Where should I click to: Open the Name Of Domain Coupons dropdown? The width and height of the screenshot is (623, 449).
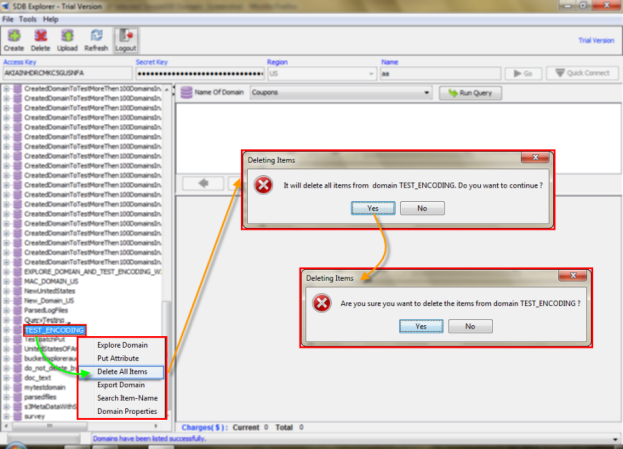pyautogui.click(x=341, y=93)
